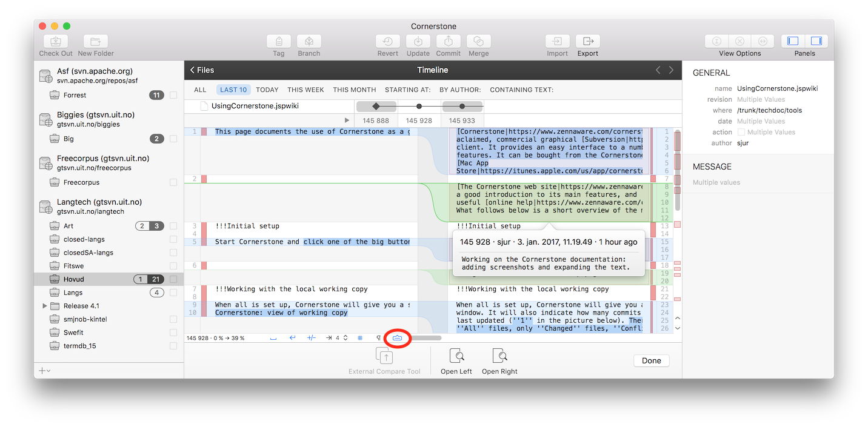Click the horizontal scrollbar below the diff
Screen dimensions: 868x427
click(427, 338)
